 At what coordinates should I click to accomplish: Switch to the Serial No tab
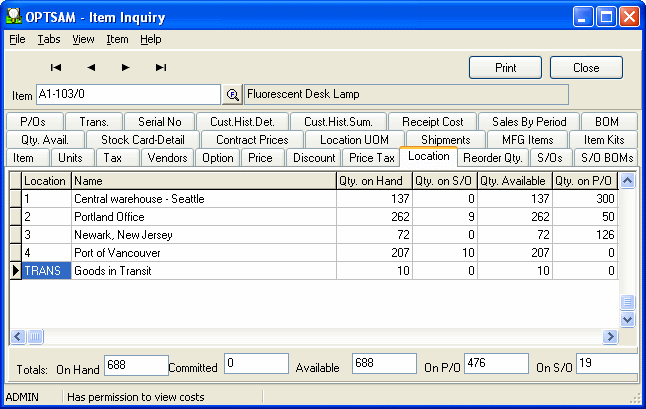coord(160,122)
